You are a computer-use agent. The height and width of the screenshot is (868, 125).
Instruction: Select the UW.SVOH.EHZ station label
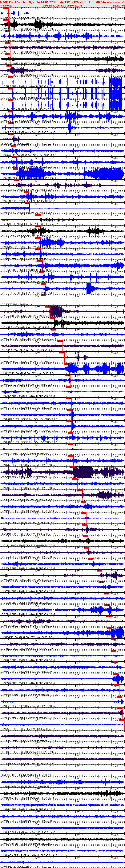tap(29, 155)
